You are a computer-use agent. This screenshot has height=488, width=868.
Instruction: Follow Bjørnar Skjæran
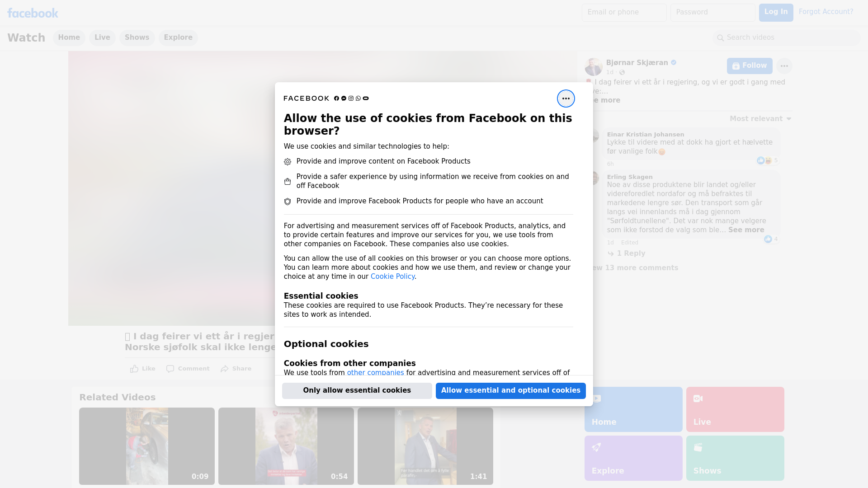click(x=750, y=66)
